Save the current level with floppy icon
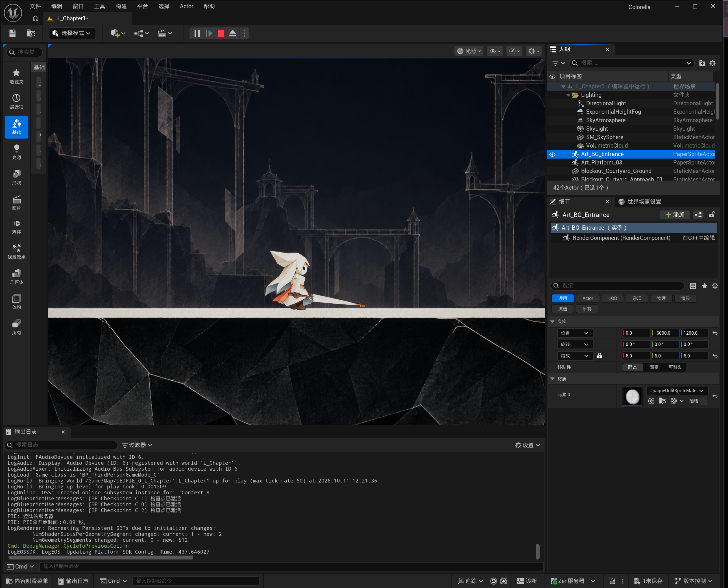The image size is (728, 588). (x=12, y=33)
